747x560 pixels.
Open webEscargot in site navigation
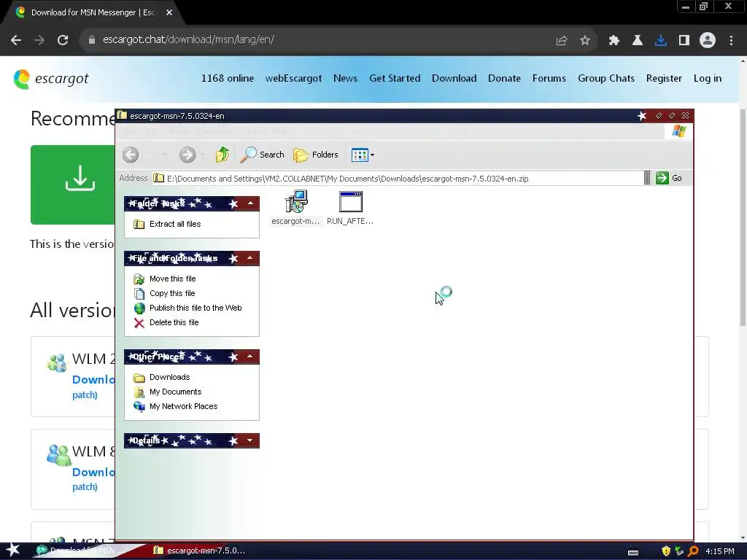coord(293,79)
